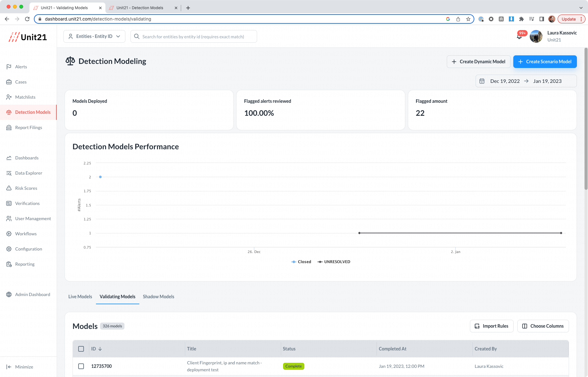The height and width of the screenshot is (377, 588).
Task: Click the Workflows gear icon
Action: coord(9,234)
